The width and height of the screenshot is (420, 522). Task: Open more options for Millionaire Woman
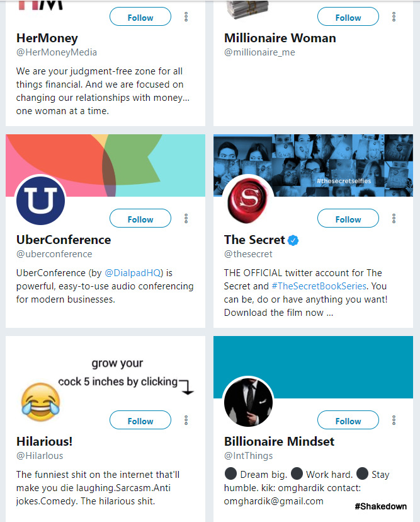point(394,17)
